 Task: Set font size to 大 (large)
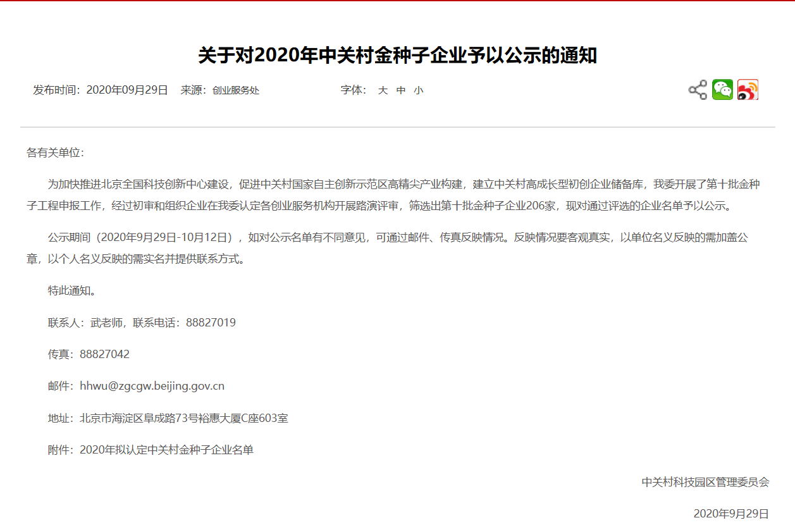pyautogui.click(x=383, y=90)
